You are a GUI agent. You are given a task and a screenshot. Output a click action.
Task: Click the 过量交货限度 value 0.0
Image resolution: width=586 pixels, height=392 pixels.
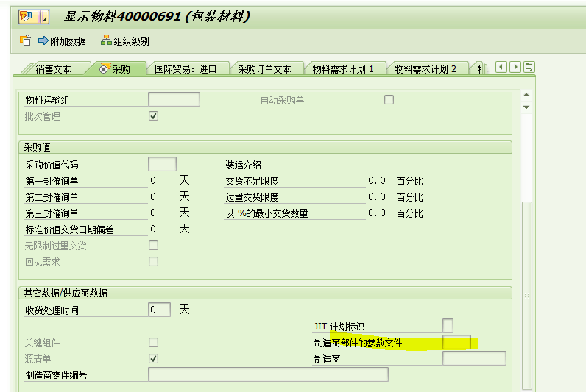[x=377, y=197]
